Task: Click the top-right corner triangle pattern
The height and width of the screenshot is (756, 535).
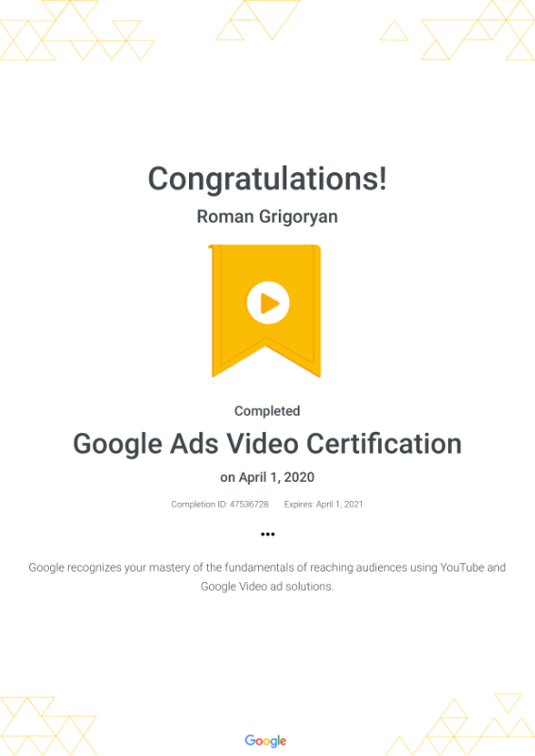Action: (477, 30)
